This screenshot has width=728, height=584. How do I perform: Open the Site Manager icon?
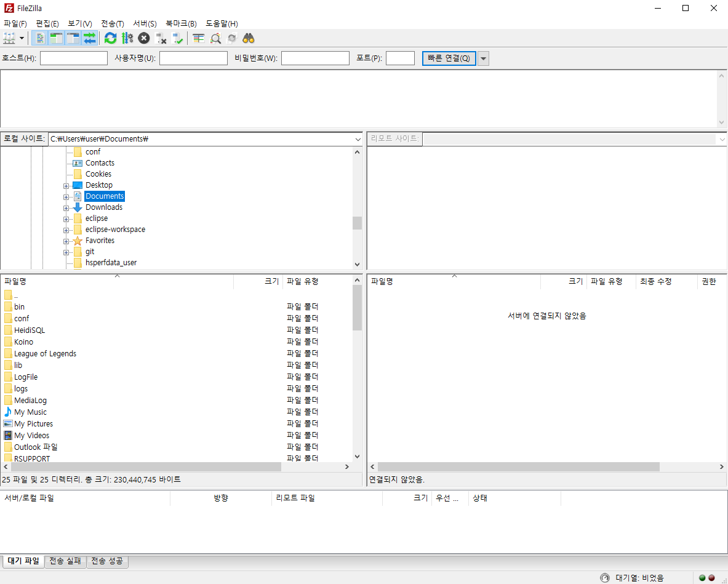[x=9, y=38]
